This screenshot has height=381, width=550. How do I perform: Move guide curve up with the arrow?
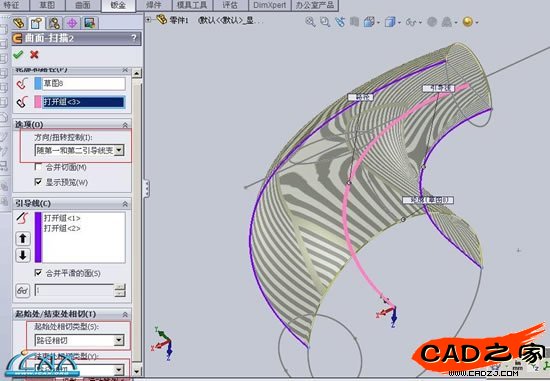[23, 239]
